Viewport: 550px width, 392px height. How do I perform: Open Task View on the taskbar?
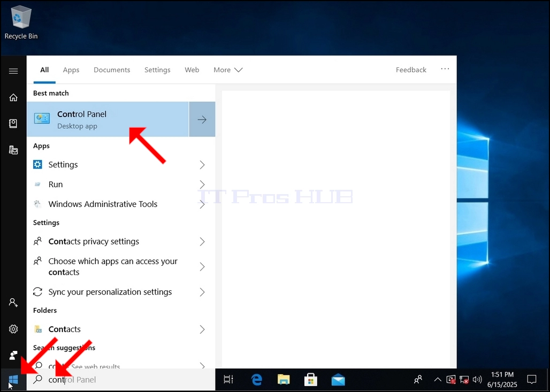(x=228, y=379)
